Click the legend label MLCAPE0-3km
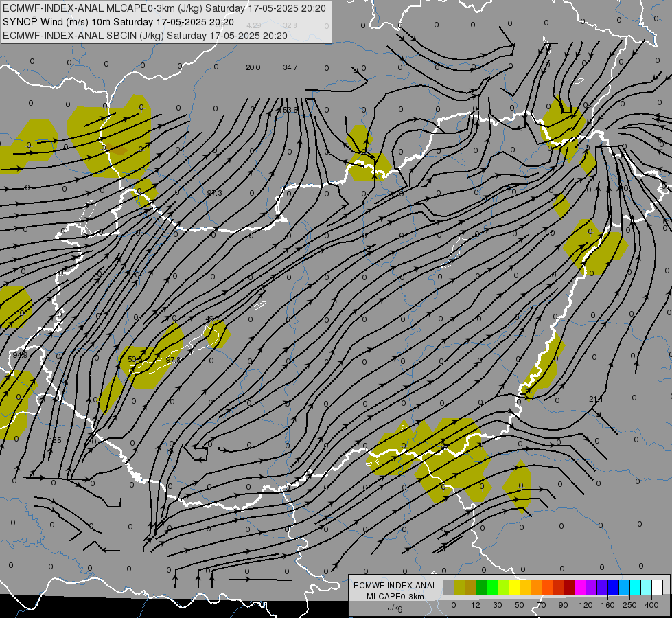Viewport: 672px width, 618px height. (x=395, y=597)
